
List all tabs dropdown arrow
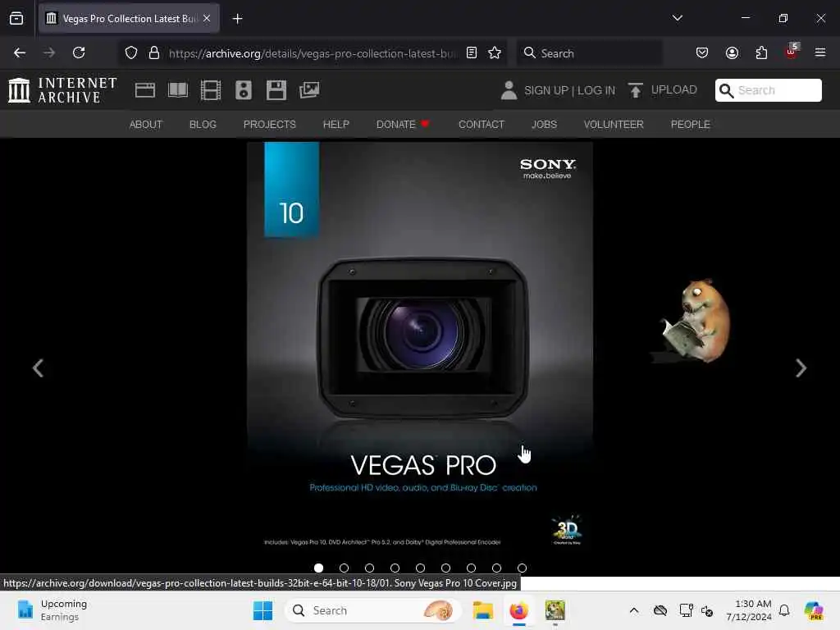[x=677, y=18]
